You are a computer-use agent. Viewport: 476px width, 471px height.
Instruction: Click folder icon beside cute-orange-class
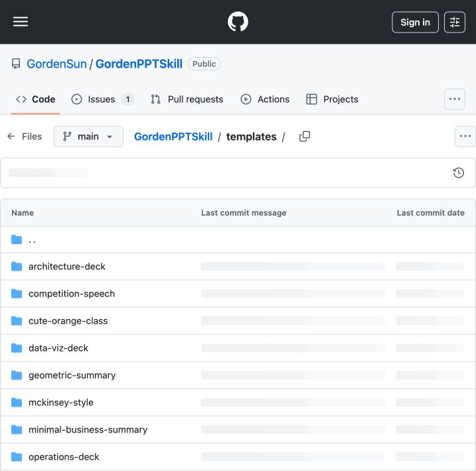17,321
